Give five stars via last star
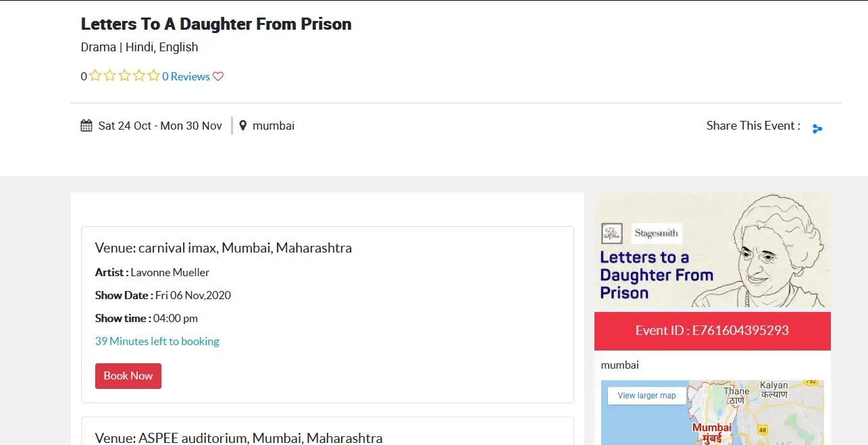This screenshot has height=445, width=868. 154,76
